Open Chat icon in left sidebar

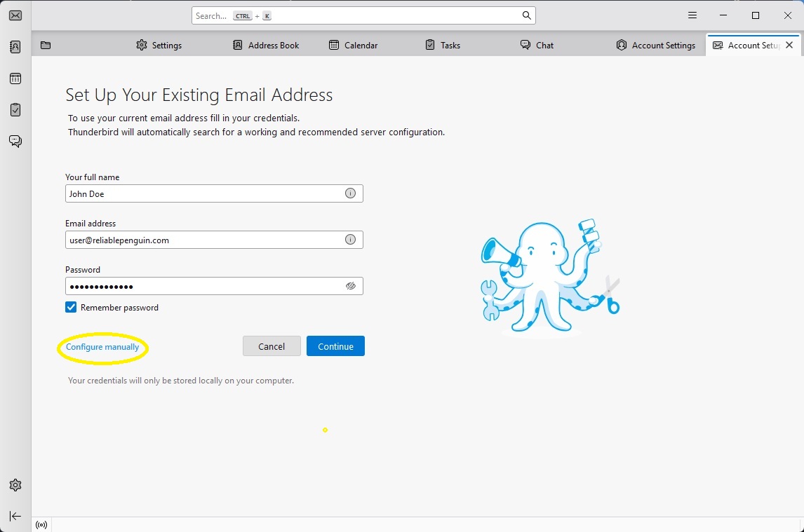click(x=15, y=142)
